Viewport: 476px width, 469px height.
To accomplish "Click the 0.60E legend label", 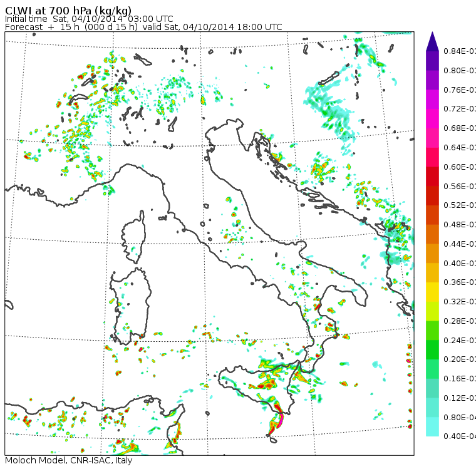I will (x=460, y=167).
